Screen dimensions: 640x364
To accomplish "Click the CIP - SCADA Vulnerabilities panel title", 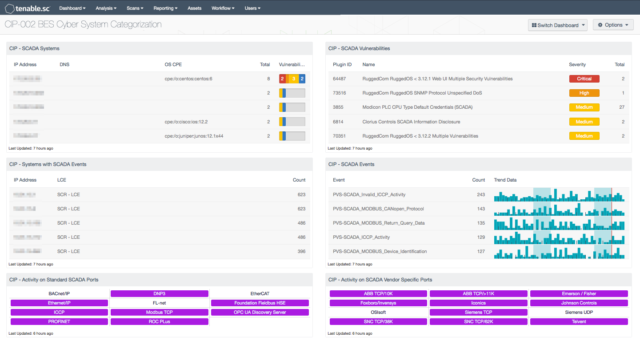I will 359,48.
